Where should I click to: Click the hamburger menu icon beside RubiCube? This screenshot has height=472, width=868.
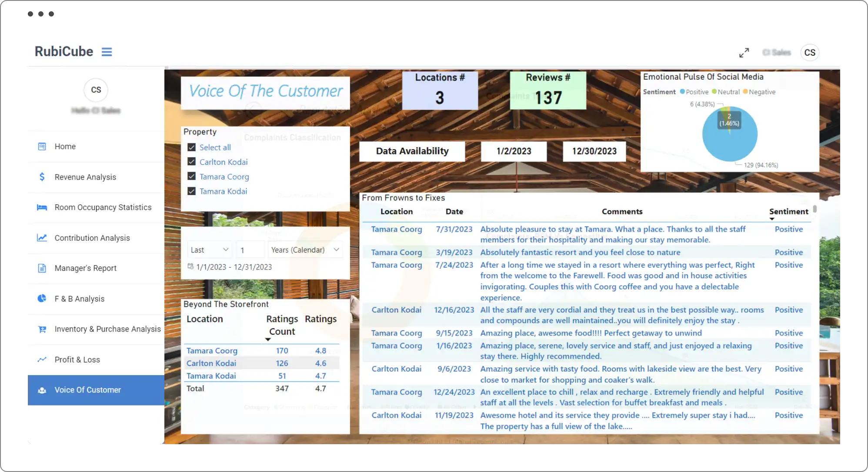point(107,52)
